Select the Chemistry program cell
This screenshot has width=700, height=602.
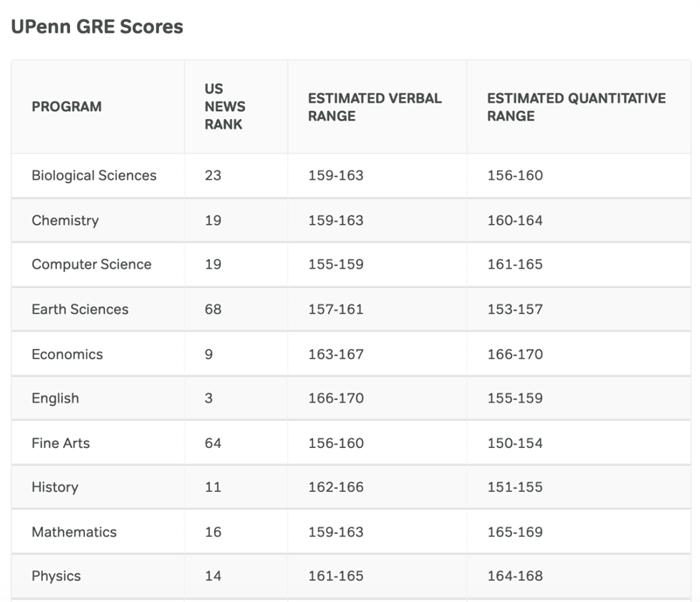click(65, 220)
